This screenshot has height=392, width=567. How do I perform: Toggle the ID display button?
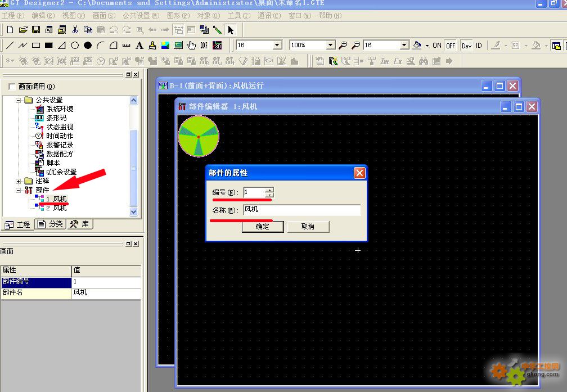click(x=479, y=46)
